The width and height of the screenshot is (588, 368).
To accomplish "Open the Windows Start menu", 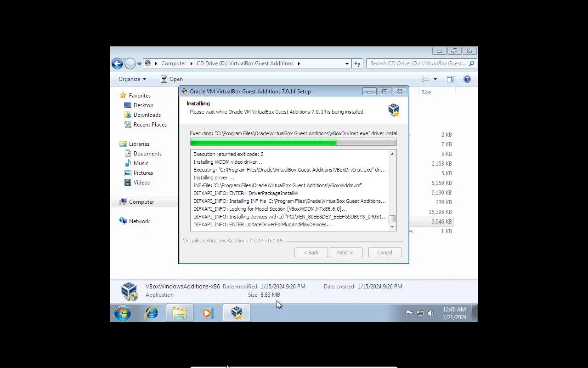I will point(123,313).
